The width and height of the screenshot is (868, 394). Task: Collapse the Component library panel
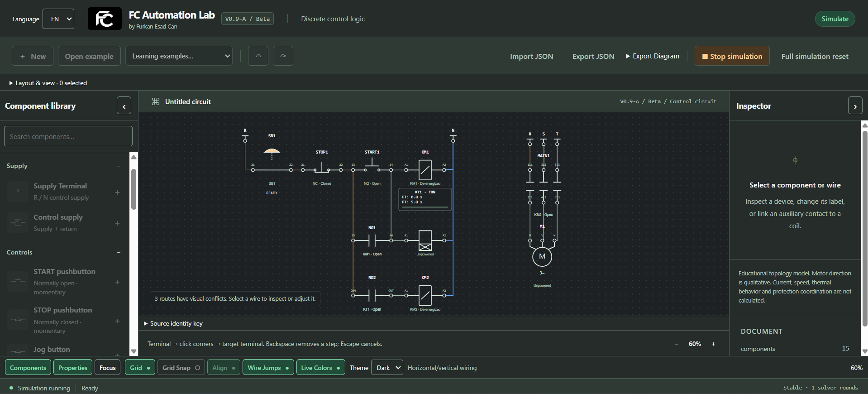tap(124, 106)
